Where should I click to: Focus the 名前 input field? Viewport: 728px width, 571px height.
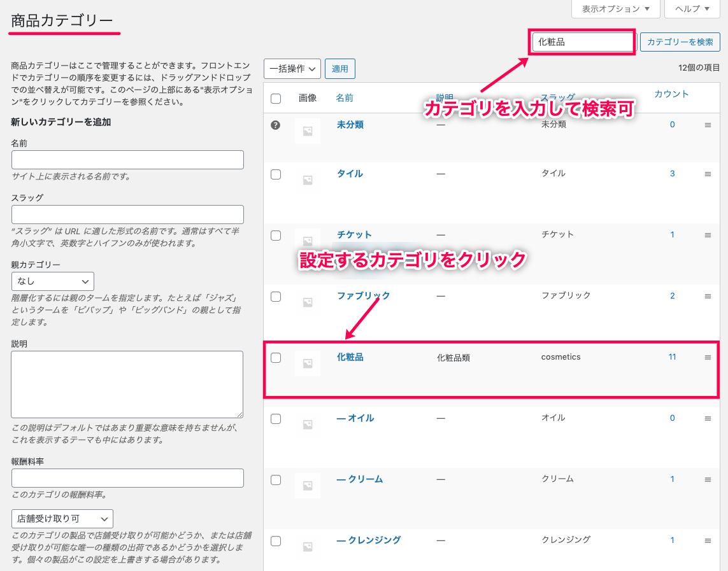(x=127, y=160)
